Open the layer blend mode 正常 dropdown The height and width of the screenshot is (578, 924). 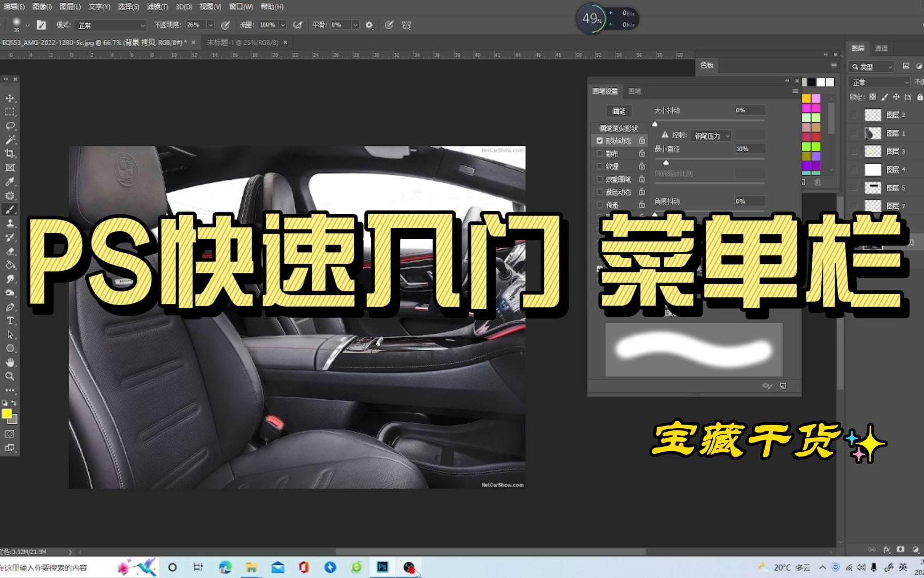(880, 82)
